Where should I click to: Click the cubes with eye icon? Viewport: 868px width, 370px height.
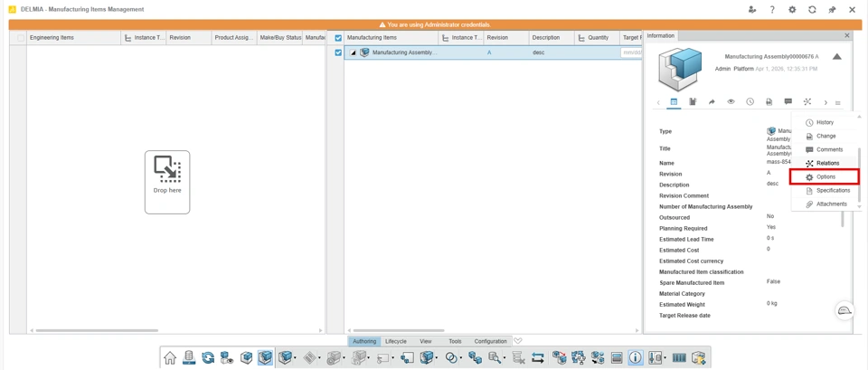[226, 358]
